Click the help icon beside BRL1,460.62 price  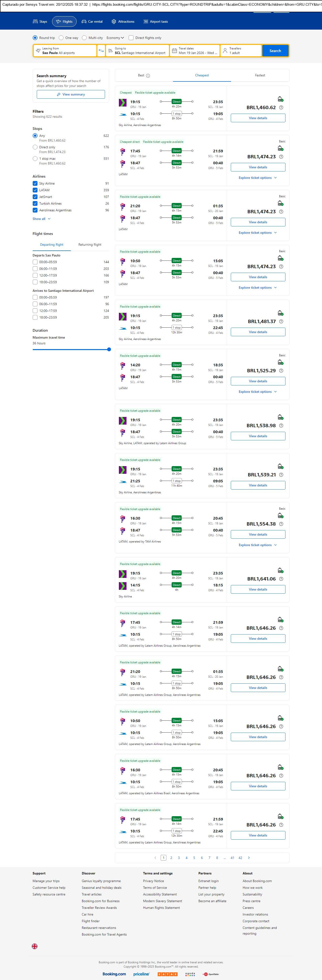[x=281, y=108]
